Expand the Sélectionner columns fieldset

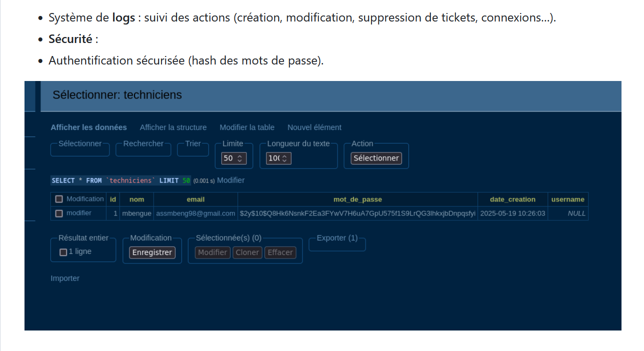pos(80,144)
